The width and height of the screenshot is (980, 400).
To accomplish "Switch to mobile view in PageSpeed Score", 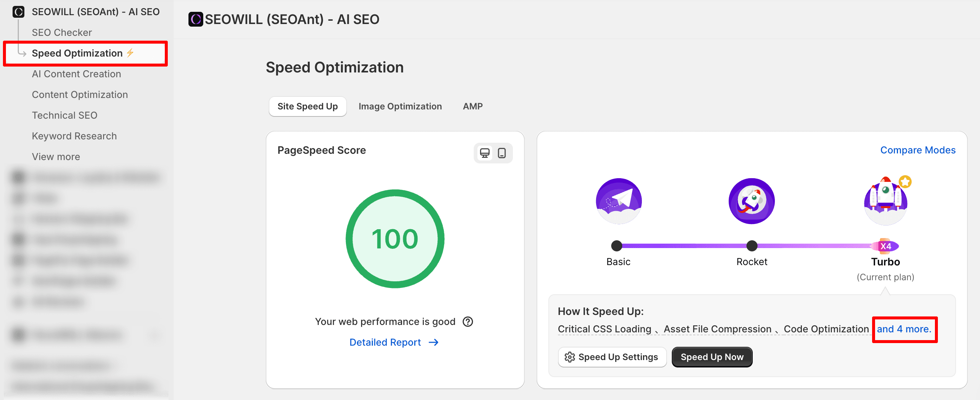I will (x=502, y=153).
